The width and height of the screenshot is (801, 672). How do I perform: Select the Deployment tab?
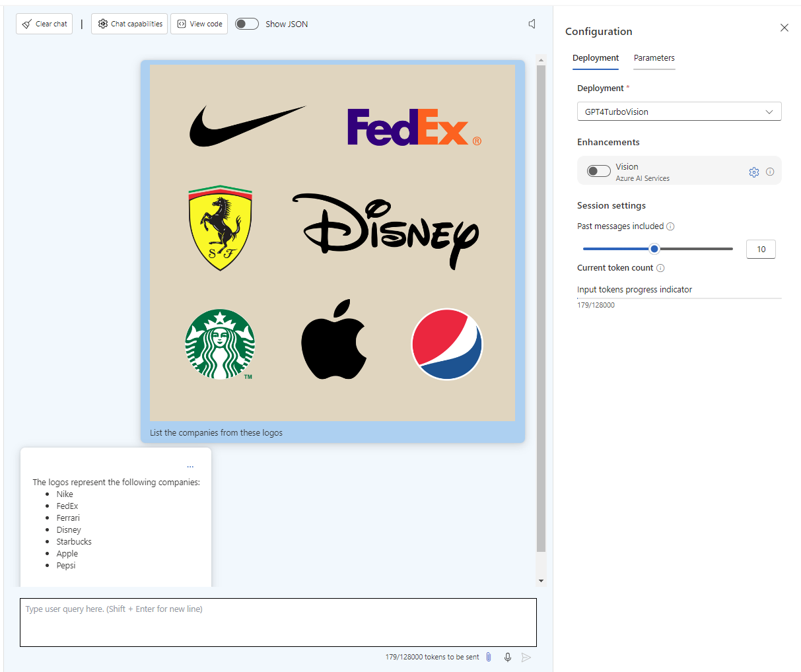pos(596,58)
